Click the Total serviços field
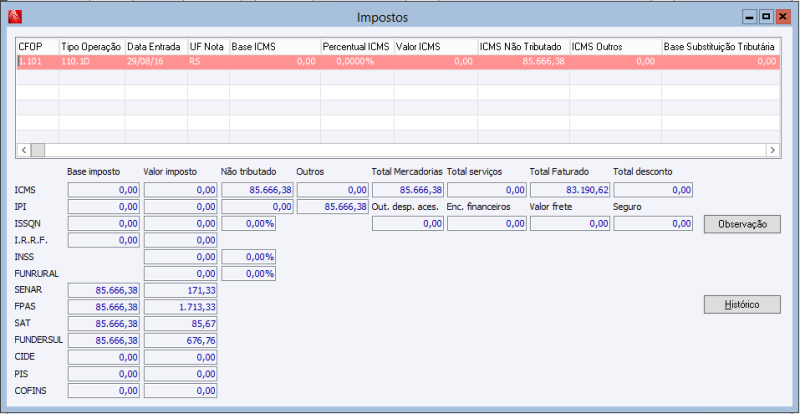800x414 pixels. tap(487, 190)
